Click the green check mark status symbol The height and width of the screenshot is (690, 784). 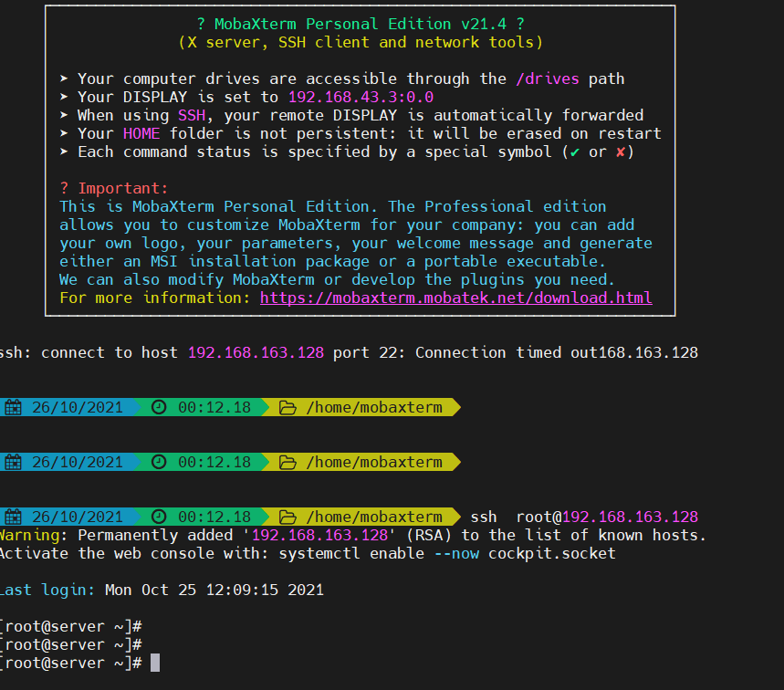[575, 152]
